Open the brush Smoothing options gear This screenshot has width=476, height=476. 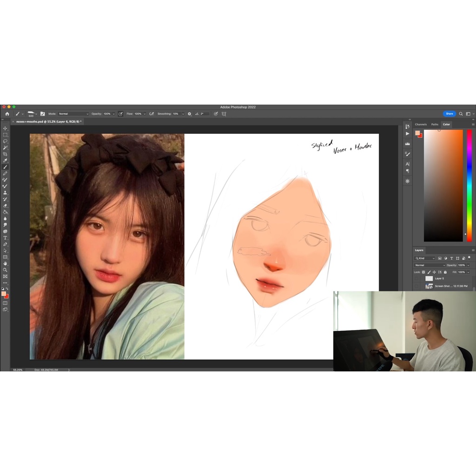(190, 113)
